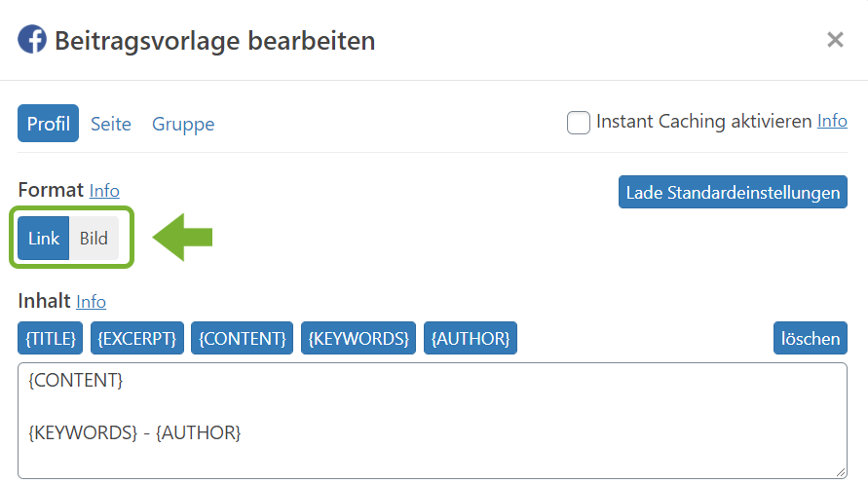The width and height of the screenshot is (868, 485).
Task: Insert the {AUTHOR} placeholder tag
Action: pos(471,338)
